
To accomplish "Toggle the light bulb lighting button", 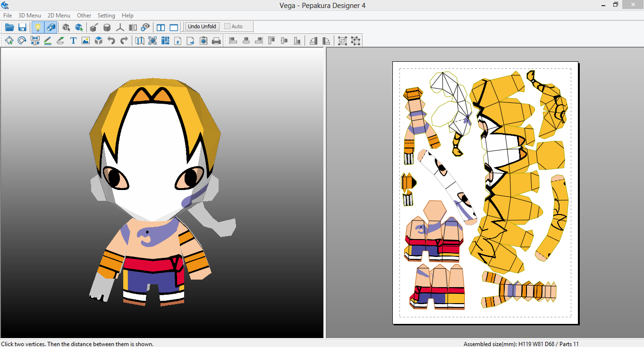I will tap(38, 27).
